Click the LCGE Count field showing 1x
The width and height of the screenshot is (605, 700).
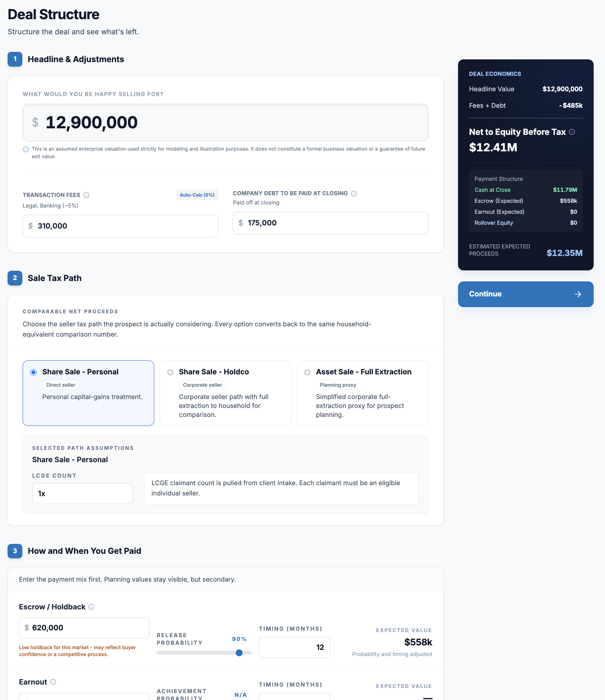pos(82,494)
